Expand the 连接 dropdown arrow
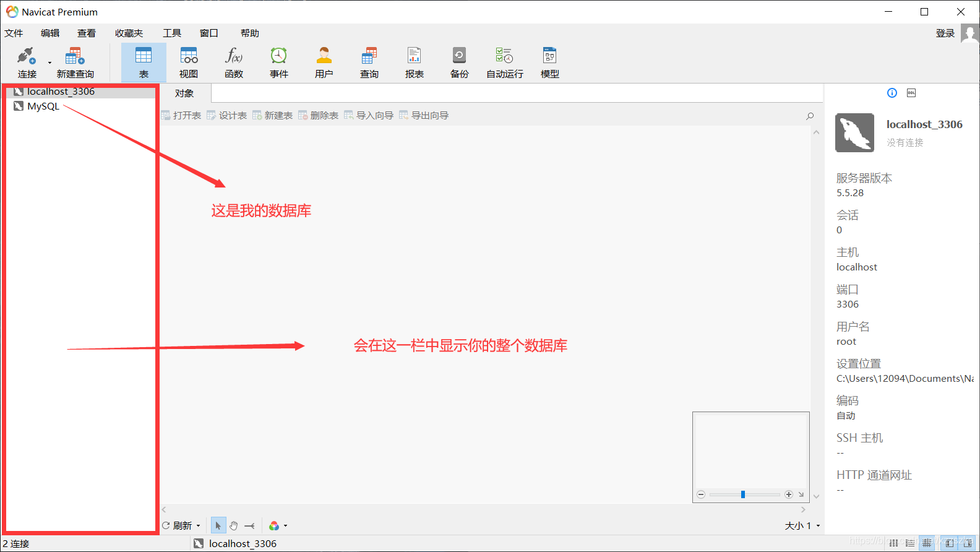 coord(49,63)
